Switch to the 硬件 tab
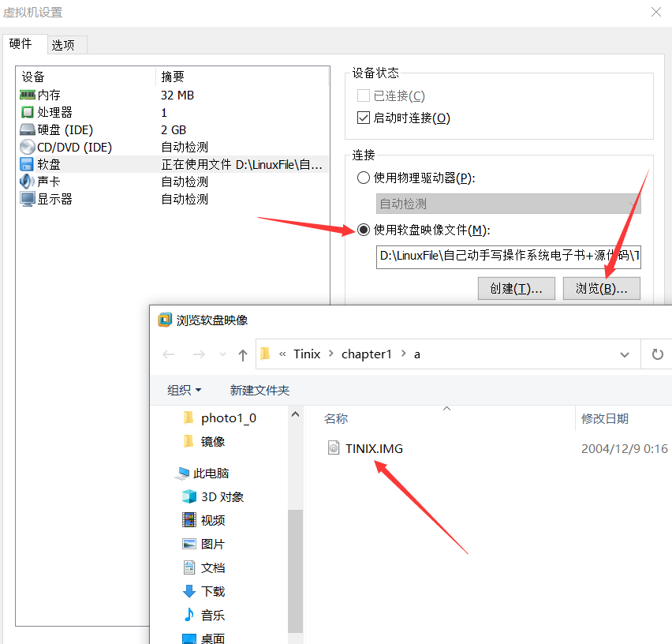 coord(21,44)
